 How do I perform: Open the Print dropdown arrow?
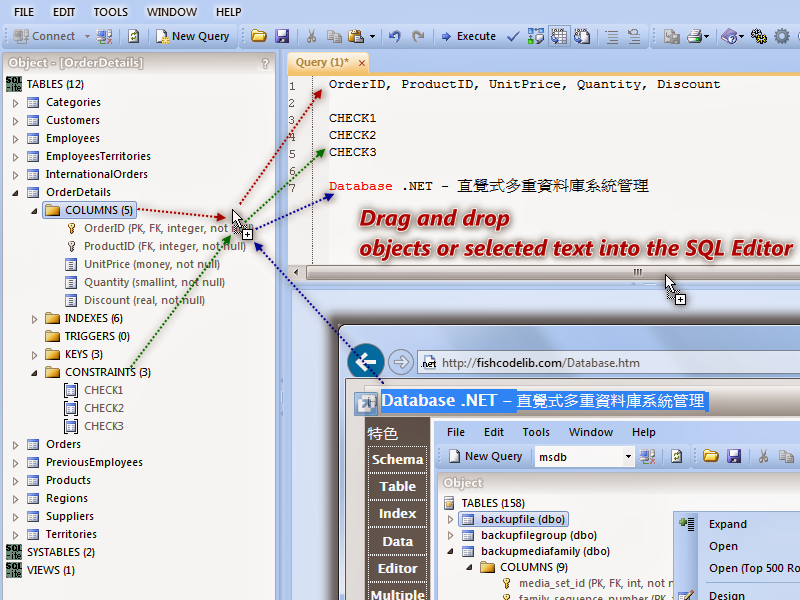tap(707, 36)
